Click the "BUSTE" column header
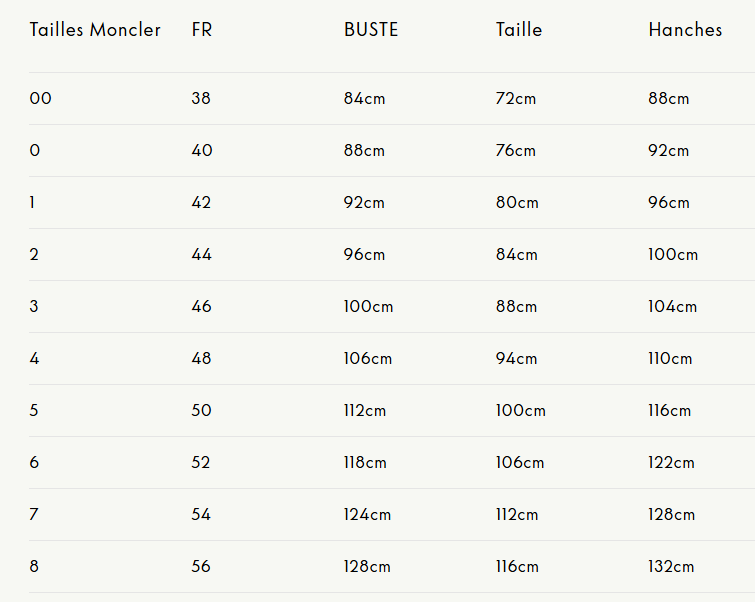Screen dimensions: 755x602 pyautogui.click(x=371, y=30)
